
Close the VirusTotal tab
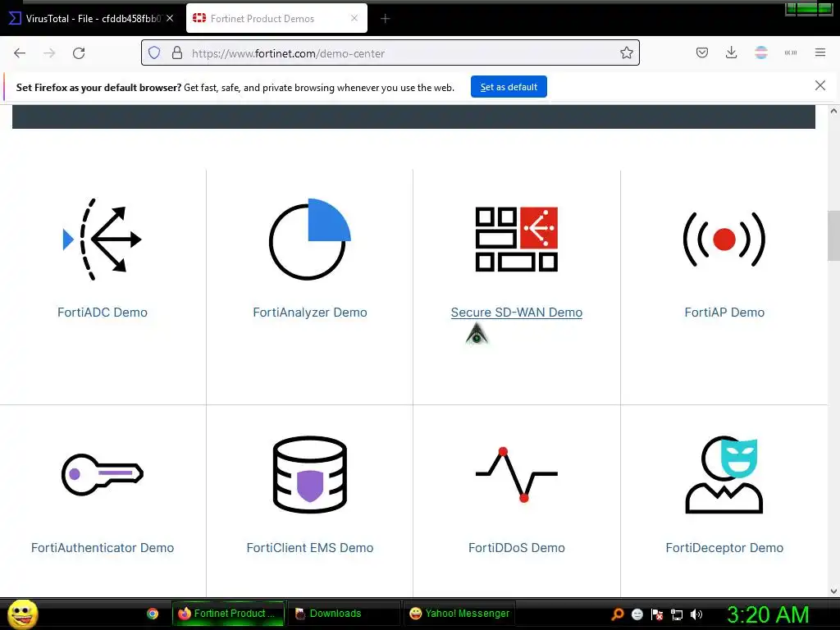pos(170,18)
